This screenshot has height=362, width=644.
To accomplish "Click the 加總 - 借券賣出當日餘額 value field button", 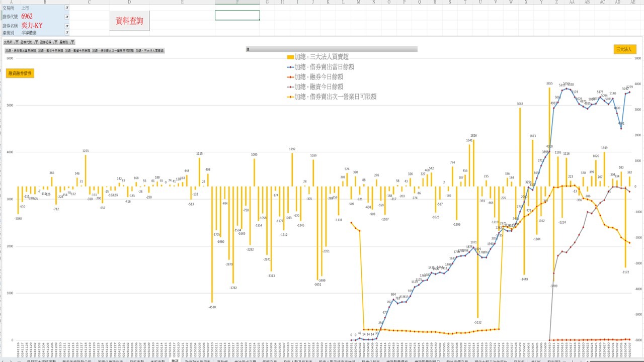I will (20, 51).
